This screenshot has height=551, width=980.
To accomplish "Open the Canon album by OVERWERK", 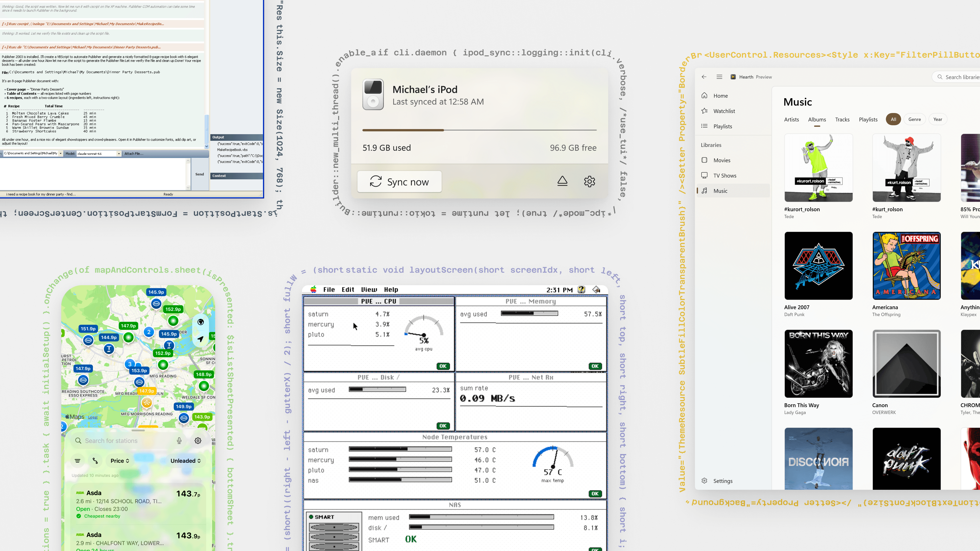I will (x=906, y=364).
